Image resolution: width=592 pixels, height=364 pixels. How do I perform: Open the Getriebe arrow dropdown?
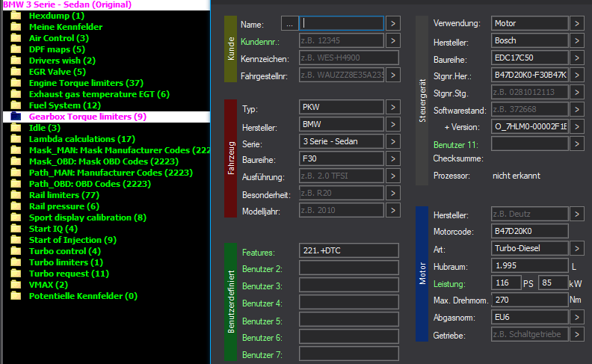pyautogui.click(x=577, y=334)
